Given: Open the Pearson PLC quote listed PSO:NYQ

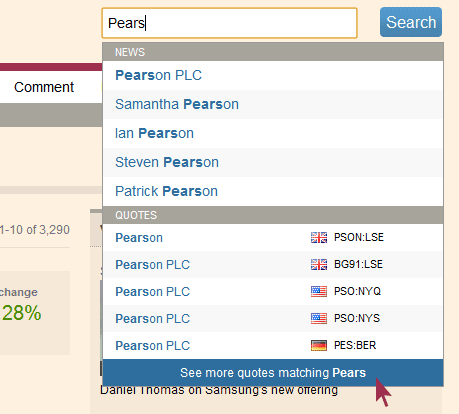Looking at the screenshot, I should (273, 292).
